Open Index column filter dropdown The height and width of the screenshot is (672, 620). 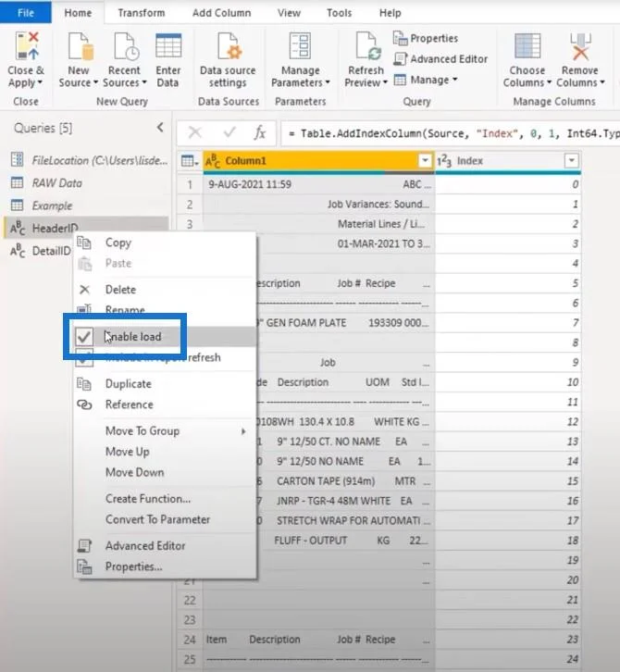571,161
